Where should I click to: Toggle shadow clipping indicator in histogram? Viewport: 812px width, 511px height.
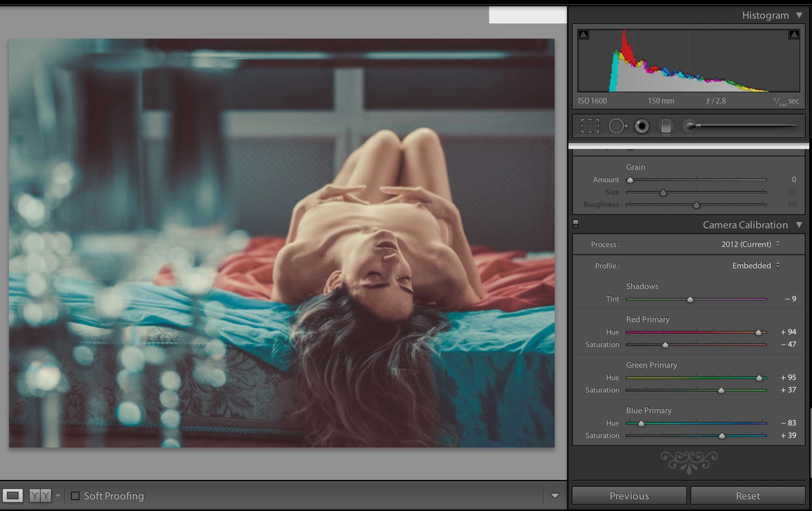pos(583,34)
